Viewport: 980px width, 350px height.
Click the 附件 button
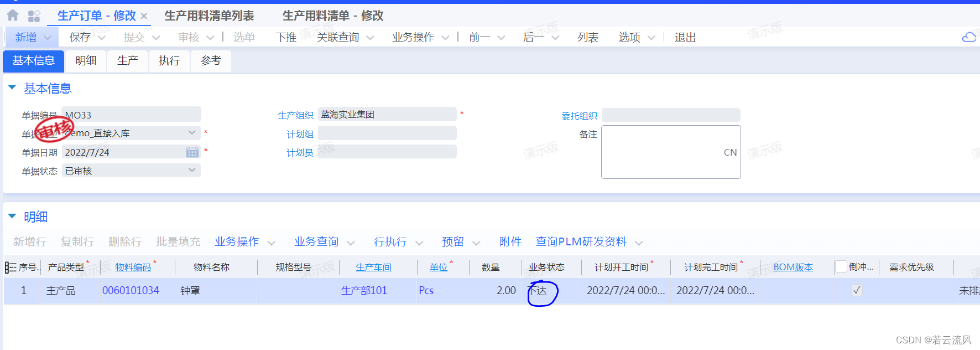point(510,242)
